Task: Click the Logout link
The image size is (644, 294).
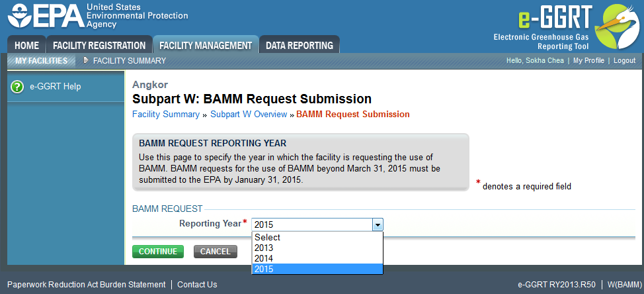Action: [x=624, y=60]
